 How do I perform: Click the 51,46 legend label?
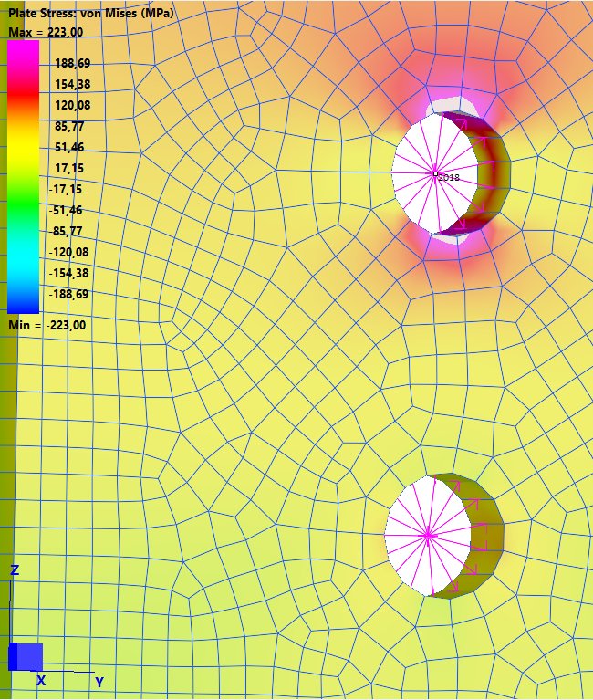point(69,147)
